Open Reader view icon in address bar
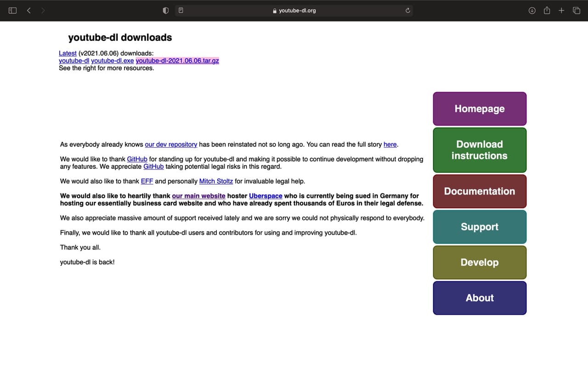Viewport: 588px width, 368px height. [181, 10]
